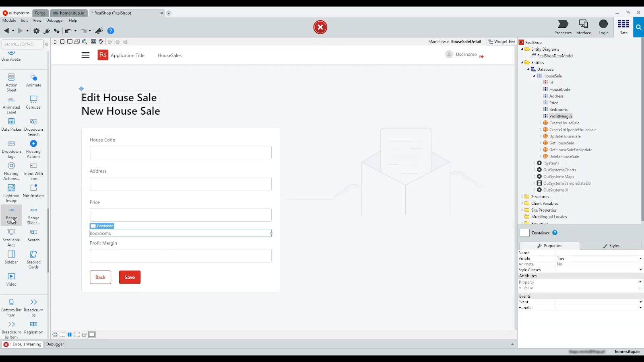Collapse the HouseSale entity in the tree
Screen dimensions: 644x362
[535, 76]
